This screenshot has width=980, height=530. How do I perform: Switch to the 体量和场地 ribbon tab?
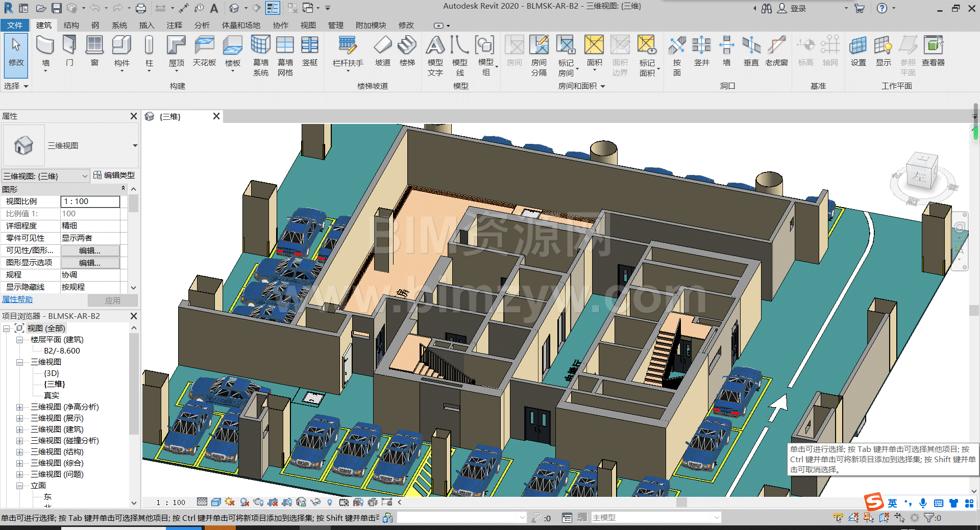tap(241, 25)
